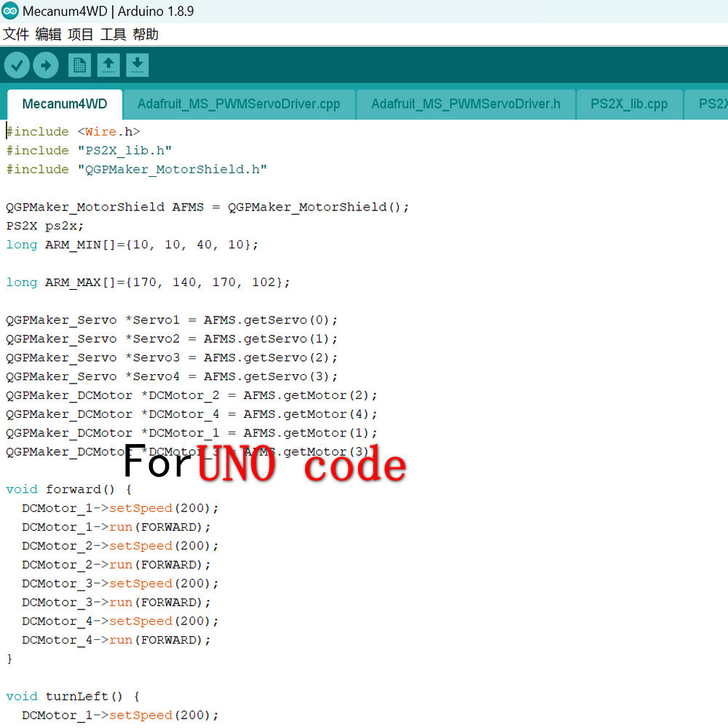Open a sketch with the Open icon
The height and width of the screenshot is (728, 728).
click(x=108, y=65)
